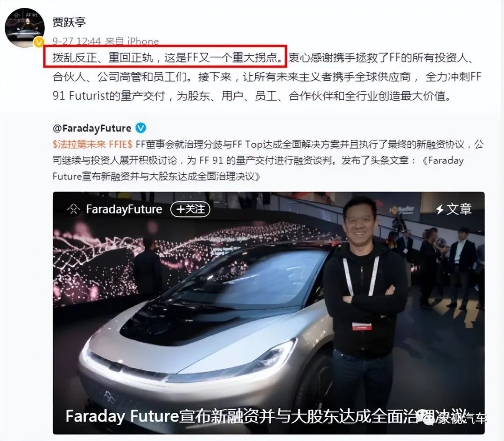Open the @FaradayFuture mention

[92, 128]
